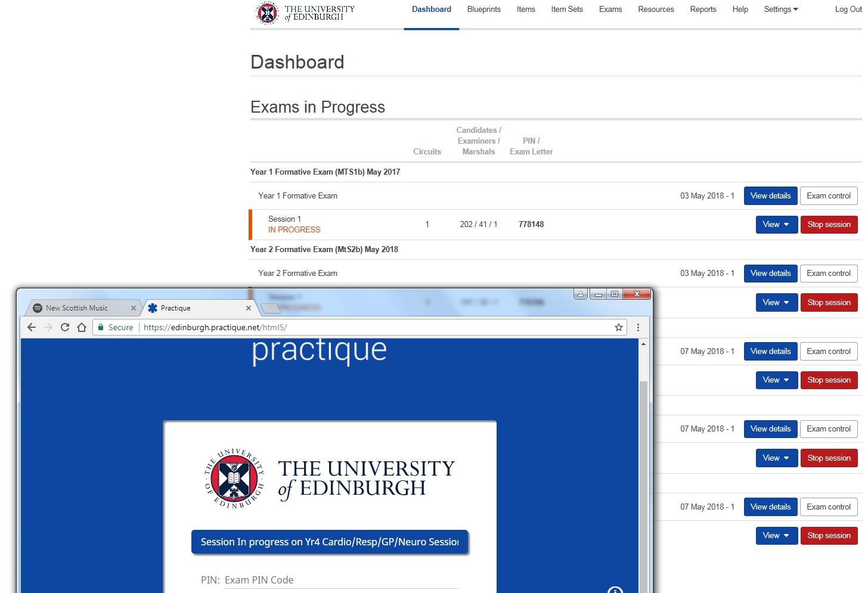Click the Chrome page vertical scrollbar
Viewport: 868px width, 593px height.
point(643,487)
